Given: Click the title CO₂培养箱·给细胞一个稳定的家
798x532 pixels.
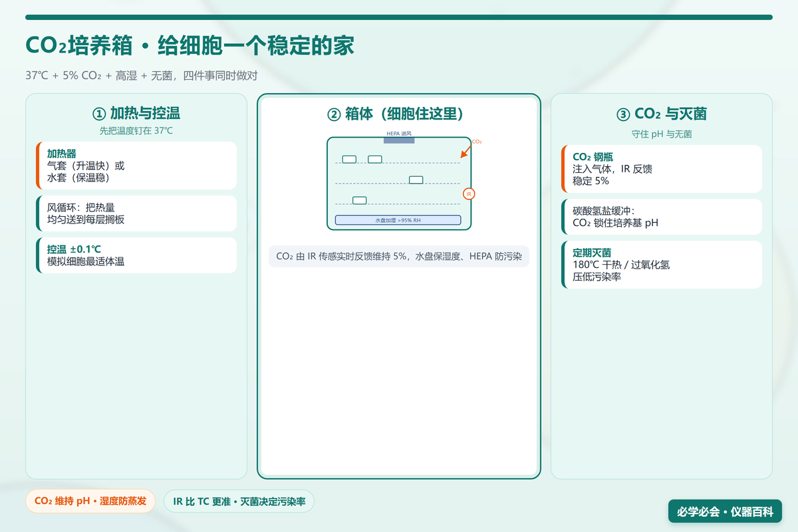Looking at the screenshot, I should (190, 46).
